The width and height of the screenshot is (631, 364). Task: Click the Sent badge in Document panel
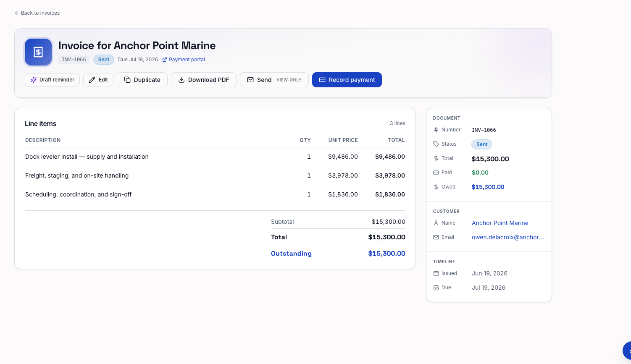[x=482, y=144]
